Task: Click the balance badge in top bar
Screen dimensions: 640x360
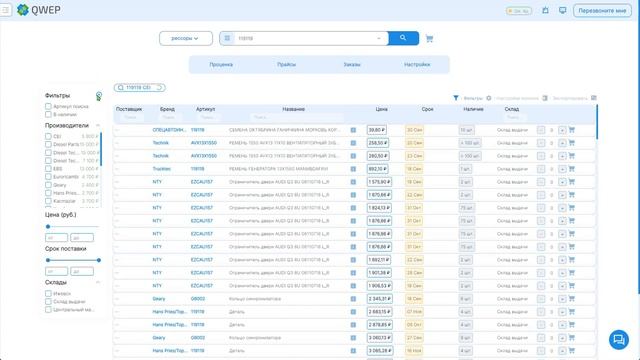Action: (519, 11)
